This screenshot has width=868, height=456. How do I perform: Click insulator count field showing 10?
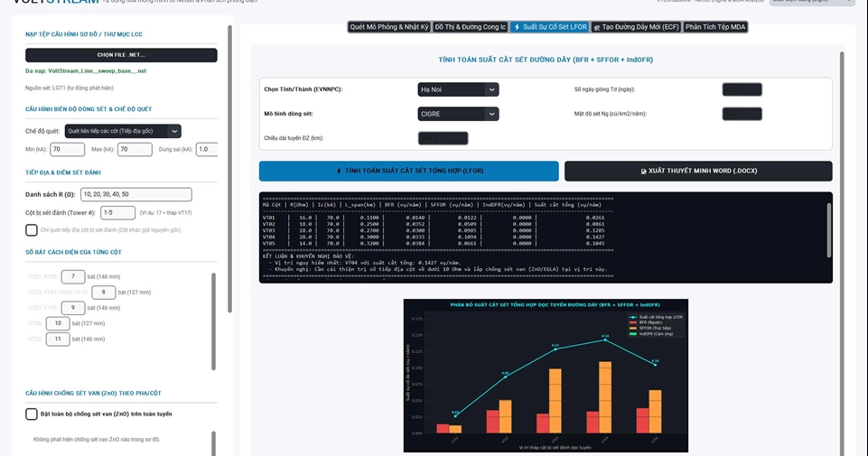(x=58, y=323)
